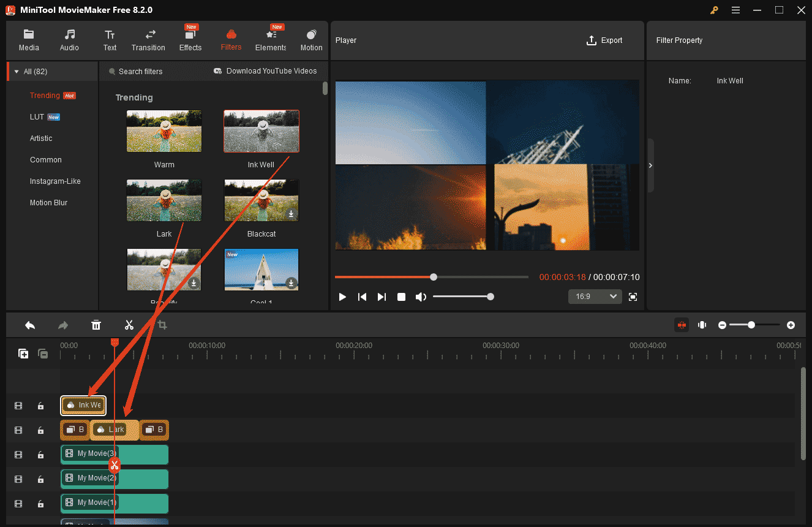Image resolution: width=812 pixels, height=527 pixels.
Task: Redo the last action
Action: click(63, 325)
